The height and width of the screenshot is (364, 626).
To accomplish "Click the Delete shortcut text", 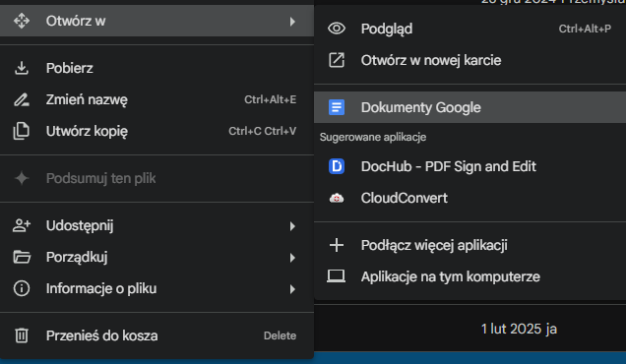I will [280, 336].
